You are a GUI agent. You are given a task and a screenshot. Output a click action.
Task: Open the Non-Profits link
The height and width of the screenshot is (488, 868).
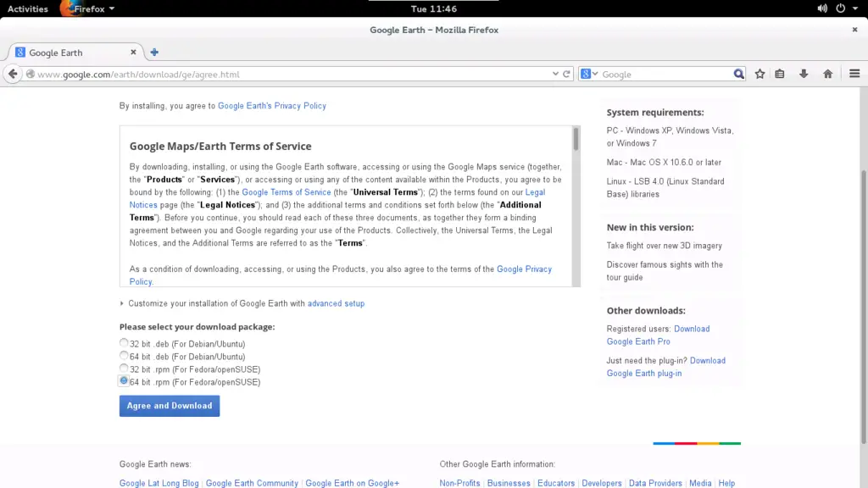click(x=459, y=483)
